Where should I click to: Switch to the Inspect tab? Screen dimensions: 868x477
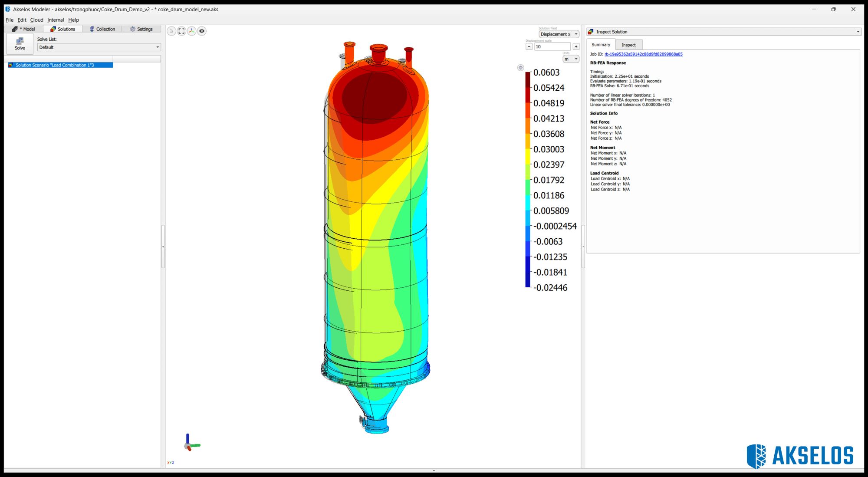[628, 44]
